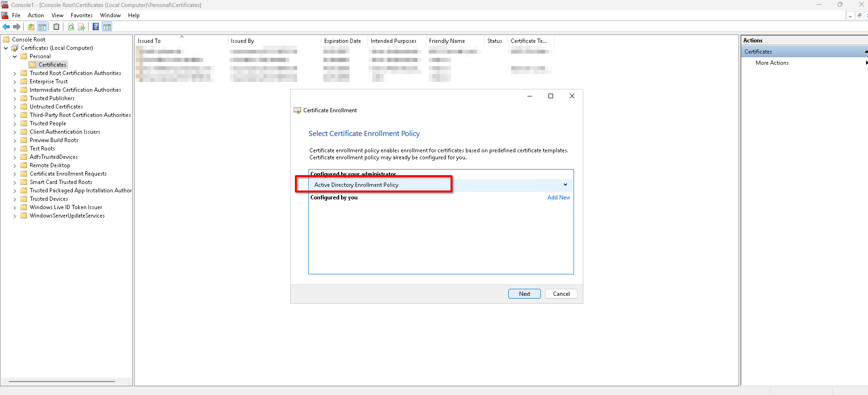
Task: Click the Up One Level folder icon
Action: point(31,27)
